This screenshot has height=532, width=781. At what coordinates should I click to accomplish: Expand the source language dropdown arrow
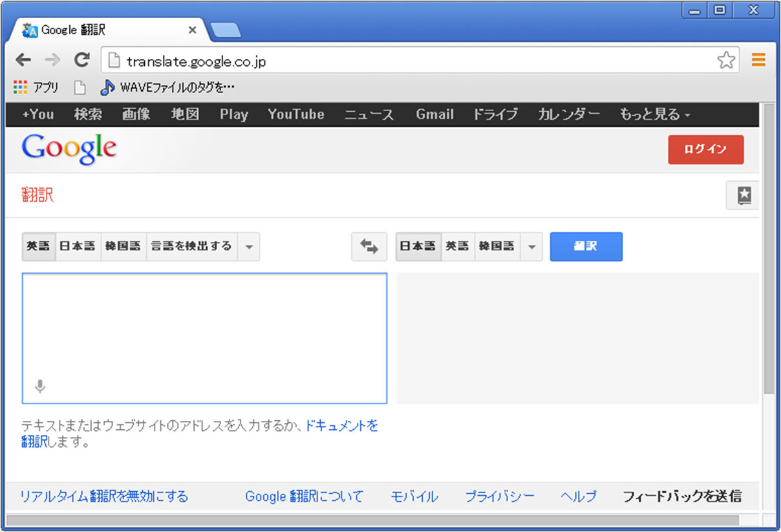pyautogui.click(x=249, y=247)
